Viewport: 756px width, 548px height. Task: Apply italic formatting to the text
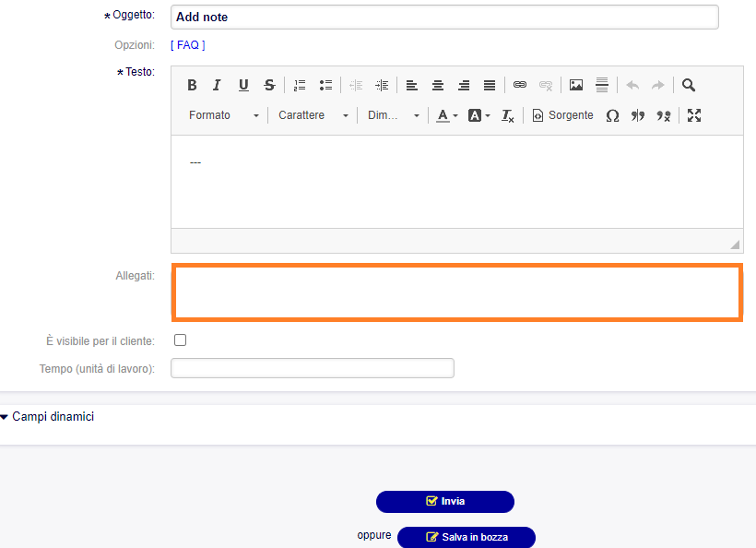217,85
